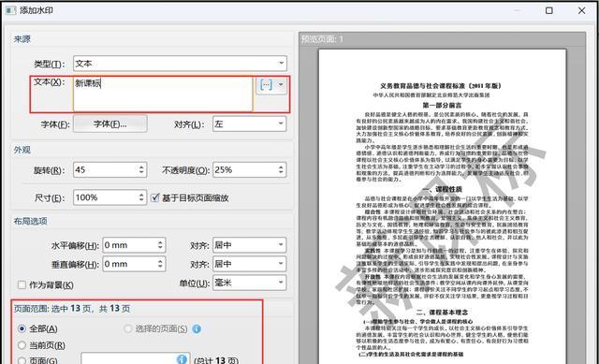
Task: Maximize the 添加水印 dialog window
Action: pyautogui.click(x=549, y=10)
